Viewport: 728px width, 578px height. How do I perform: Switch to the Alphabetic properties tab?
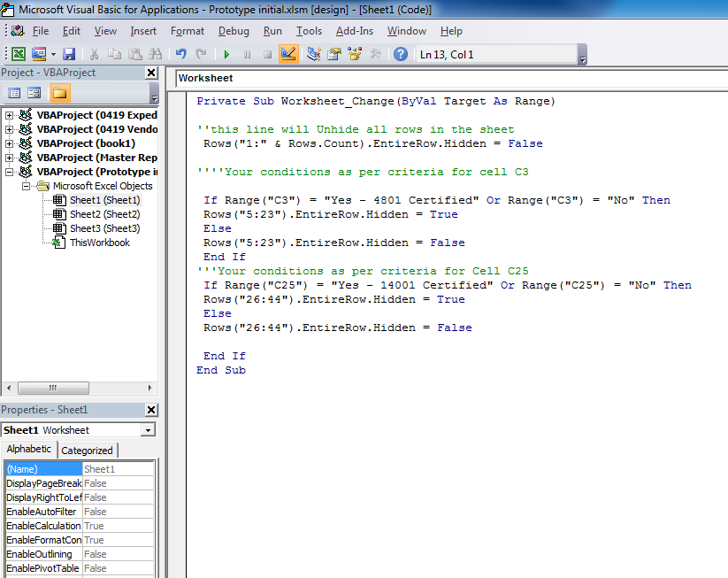[x=29, y=450]
